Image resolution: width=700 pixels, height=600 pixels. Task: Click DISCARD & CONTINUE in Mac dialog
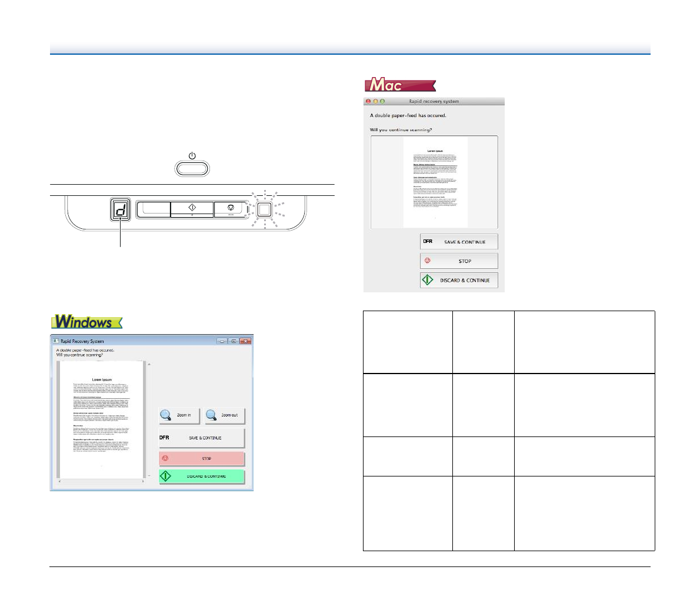[x=459, y=281]
